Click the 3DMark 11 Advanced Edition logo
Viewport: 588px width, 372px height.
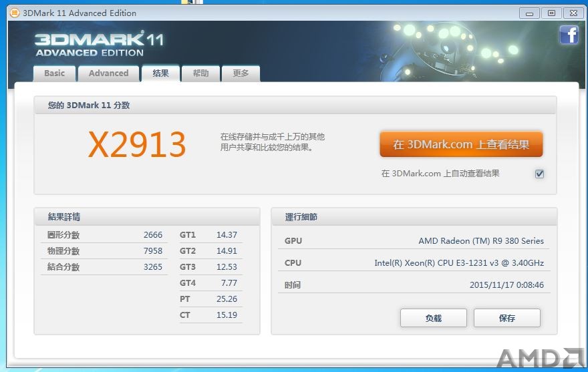(x=100, y=44)
